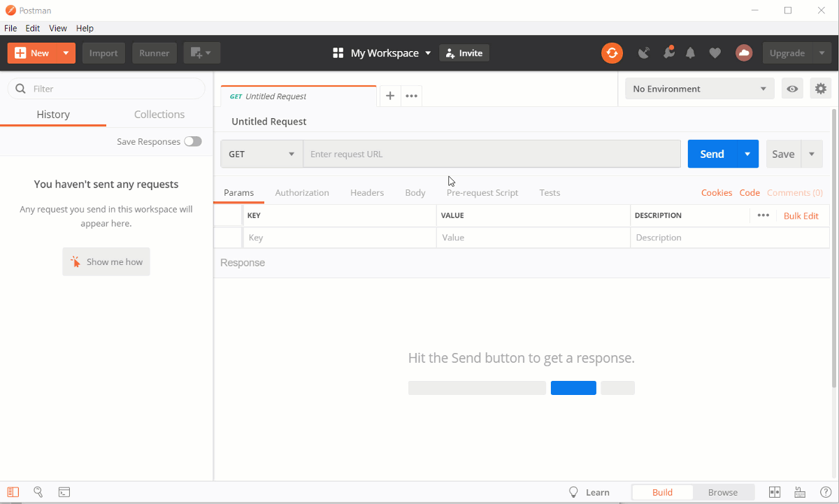Expand the No Environment dropdown
Screen dimensions: 839x504
[699, 89]
